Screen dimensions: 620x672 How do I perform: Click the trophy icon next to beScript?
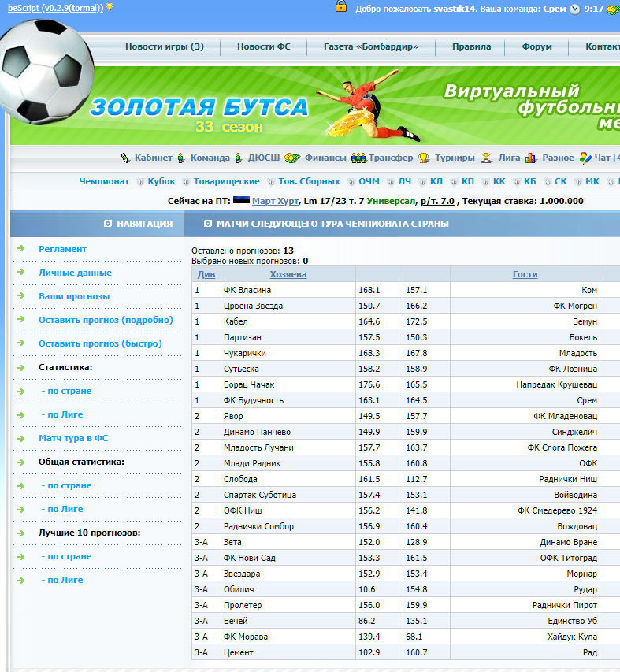(x=110, y=7)
